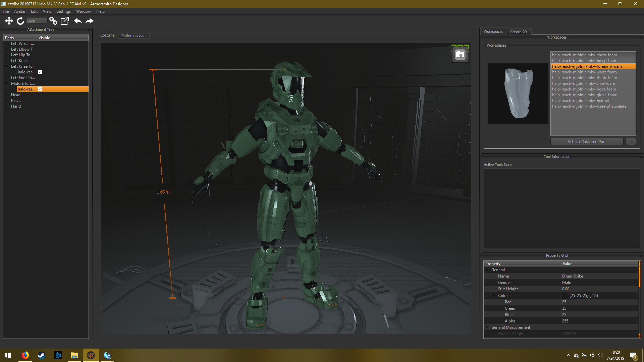Open the File menu
The width and height of the screenshot is (644, 362).
click(6, 11)
